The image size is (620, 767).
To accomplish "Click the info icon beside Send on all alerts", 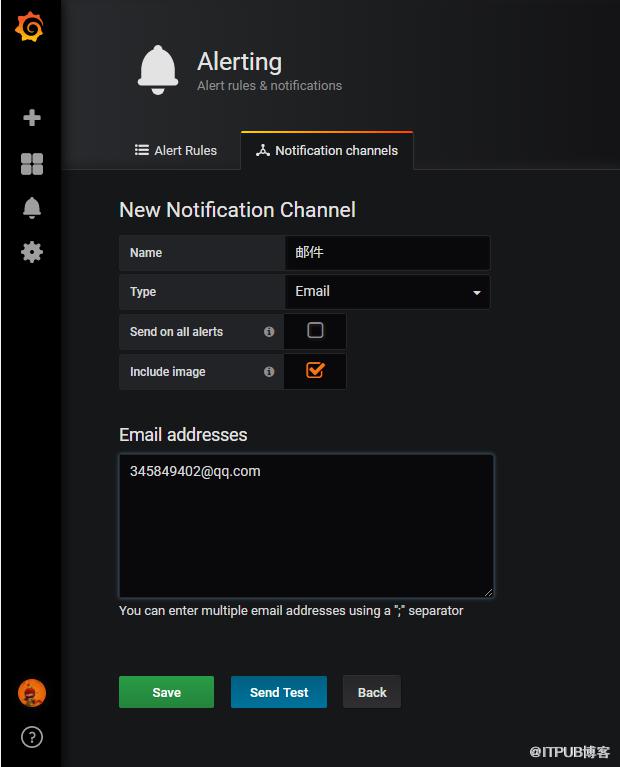I will tap(269, 332).
